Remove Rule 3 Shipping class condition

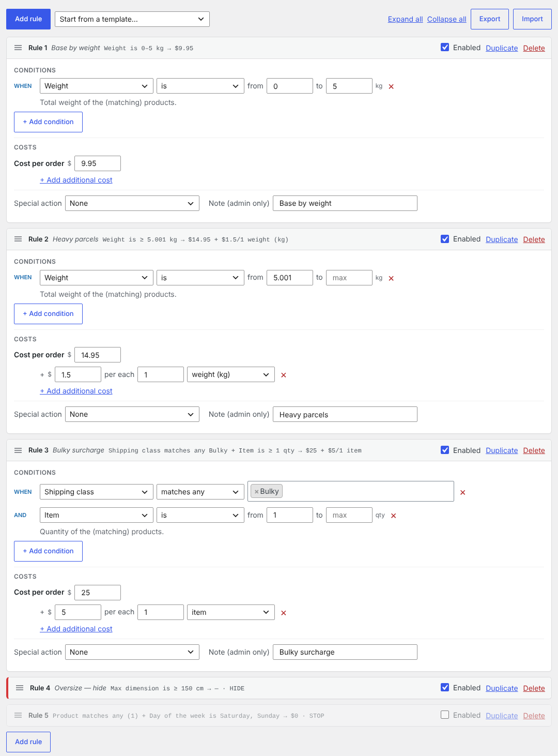462,492
